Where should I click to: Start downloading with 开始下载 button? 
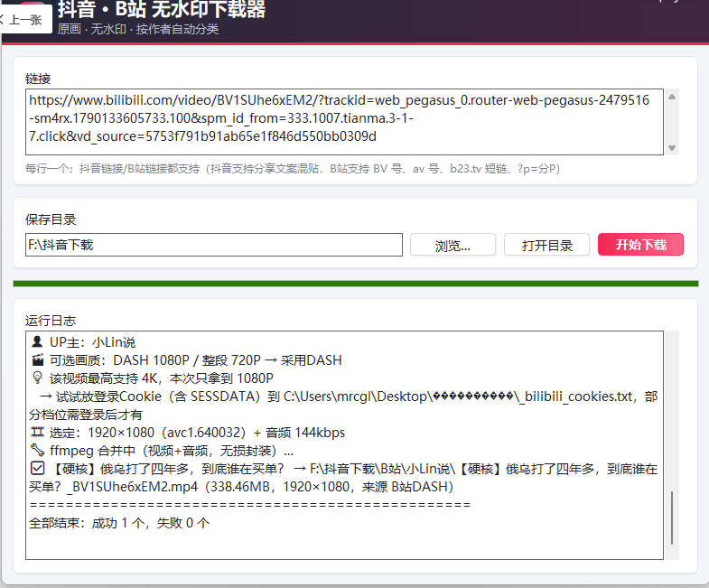click(x=640, y=245)
